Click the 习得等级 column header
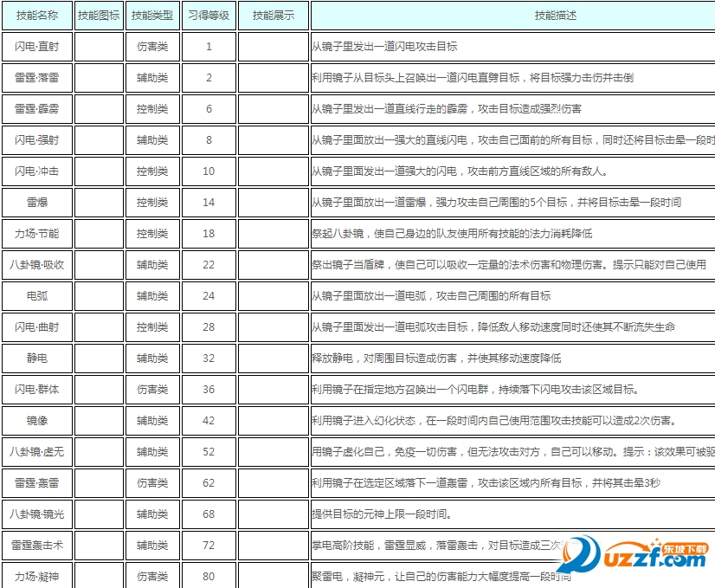Image resolution: width=715 pixels, height=588 pixels. click(208, 15)
